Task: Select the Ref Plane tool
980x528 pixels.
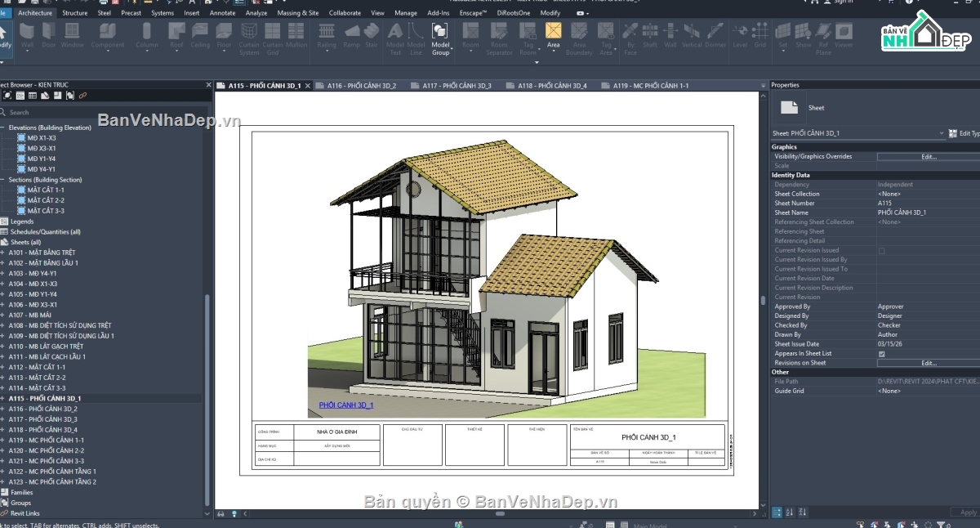Action: [x=823, y=39]
